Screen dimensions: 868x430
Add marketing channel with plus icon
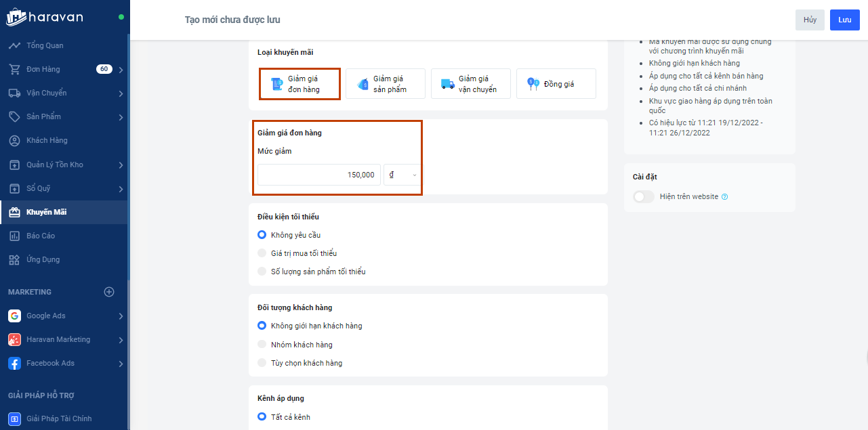pyautogui.click(x=109, y=292)
